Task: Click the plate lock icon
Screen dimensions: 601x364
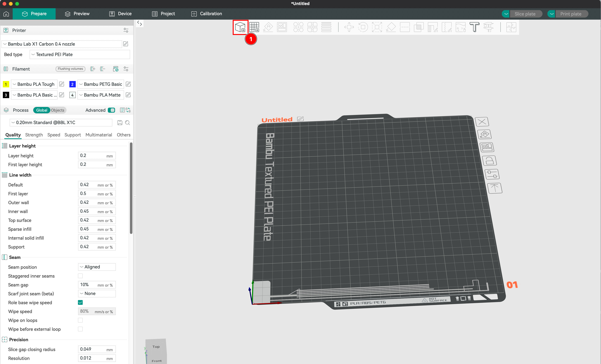Action: [489, 161]
